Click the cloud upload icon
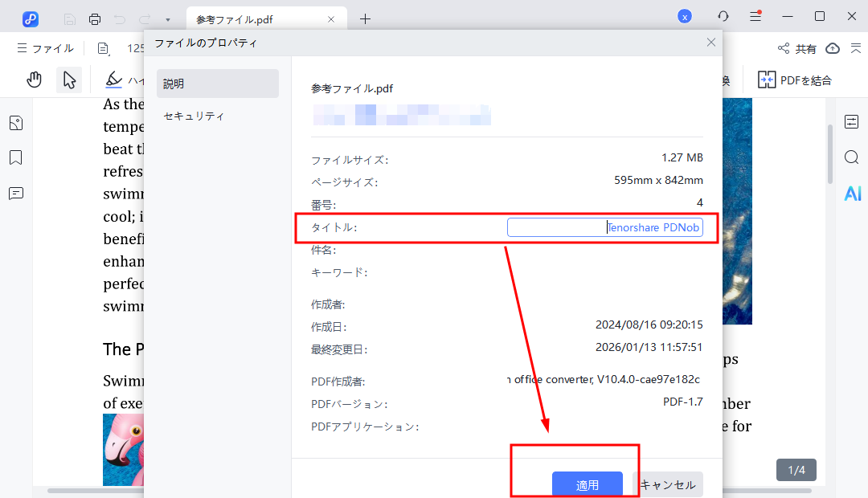 (x=833, y=48)
